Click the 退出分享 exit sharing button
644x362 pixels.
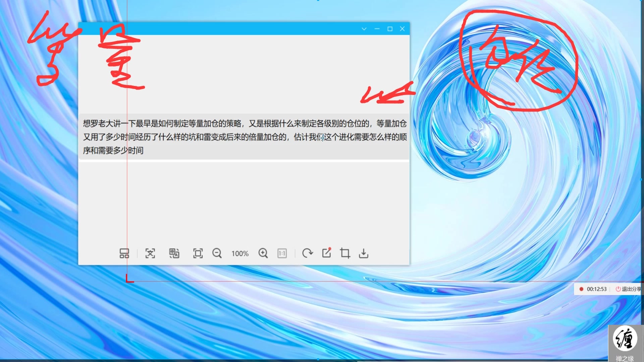628,289
